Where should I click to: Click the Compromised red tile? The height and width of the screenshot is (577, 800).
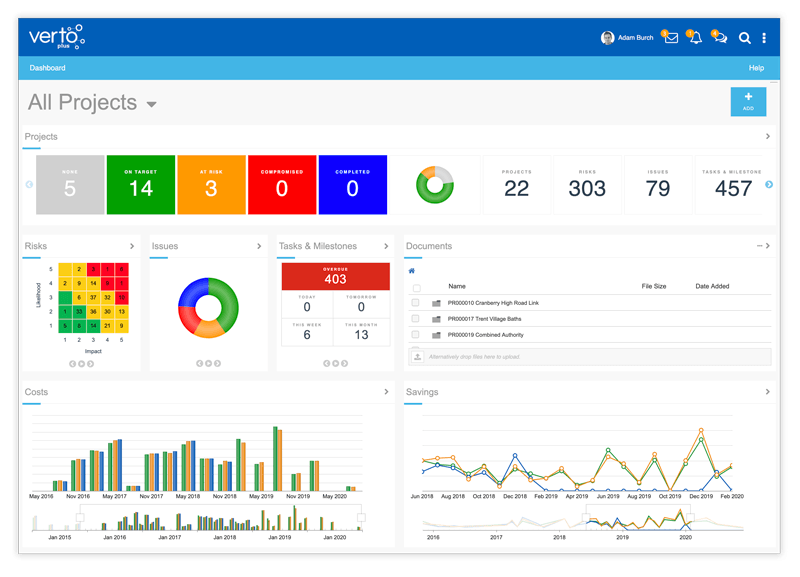(282, 185)
